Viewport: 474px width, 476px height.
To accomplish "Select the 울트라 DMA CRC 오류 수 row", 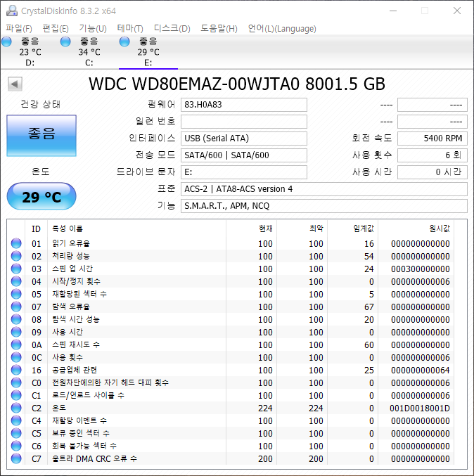I will coord(231,458).
